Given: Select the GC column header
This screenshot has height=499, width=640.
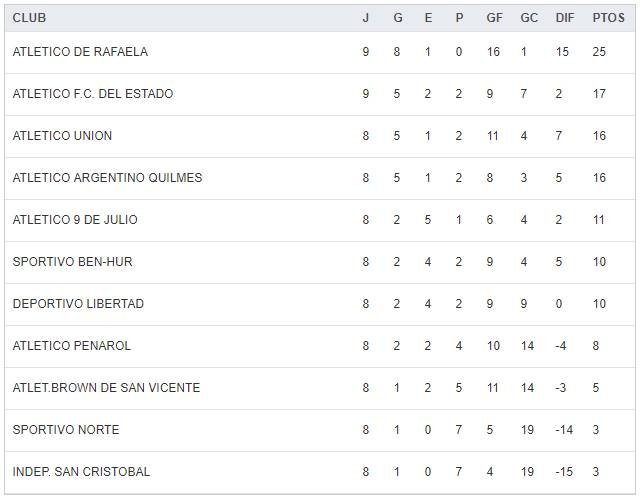Looking at the screenshot, I should (529, 18).
